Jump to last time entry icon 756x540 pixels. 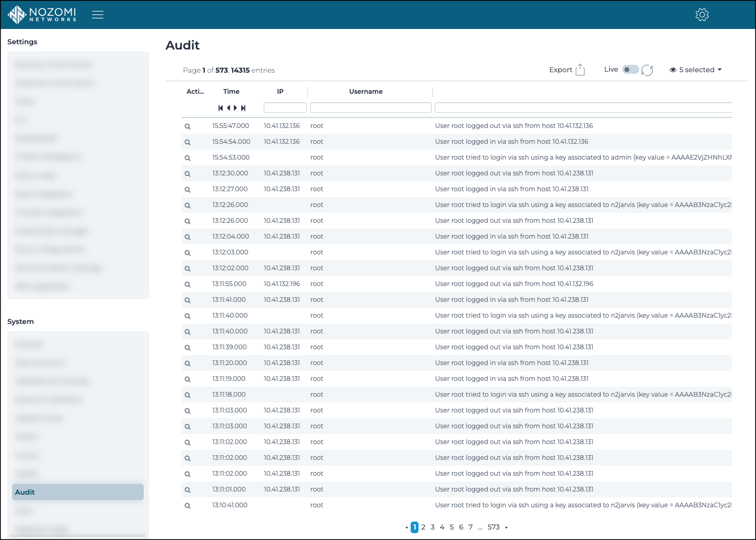(243, 108)
